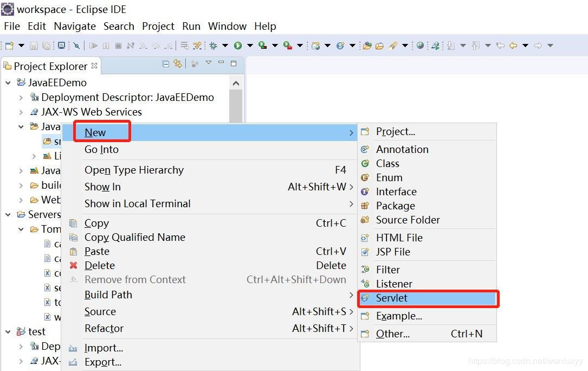The image size is (588, 371).
Task: Choose New in the context menu
Action: (x=210, y=132)
